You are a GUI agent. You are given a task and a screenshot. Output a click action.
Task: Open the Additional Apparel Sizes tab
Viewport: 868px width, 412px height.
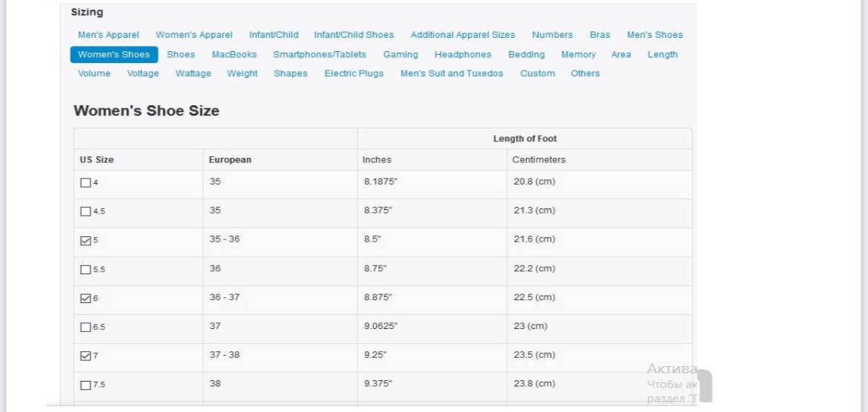click(x=462, y=35)
